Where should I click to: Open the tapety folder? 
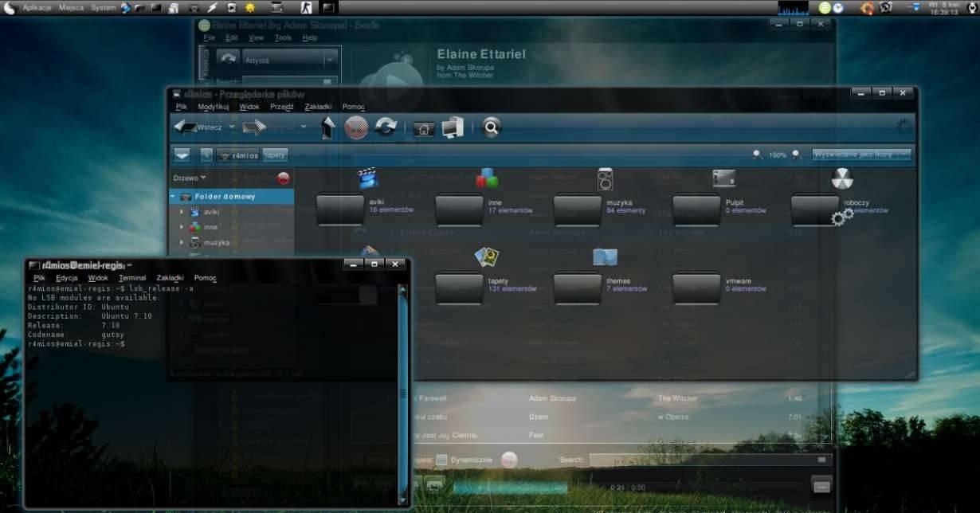coord(460,288)
